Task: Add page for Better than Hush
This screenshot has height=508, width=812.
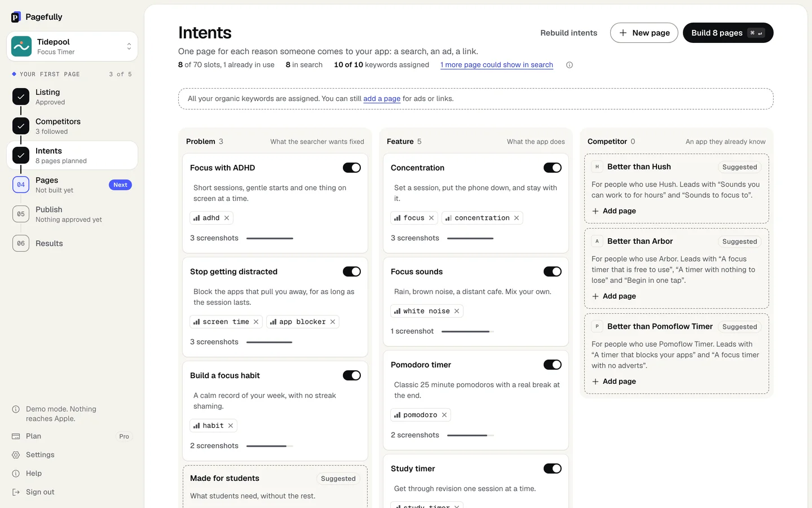Action: click(x=614, y=211)
